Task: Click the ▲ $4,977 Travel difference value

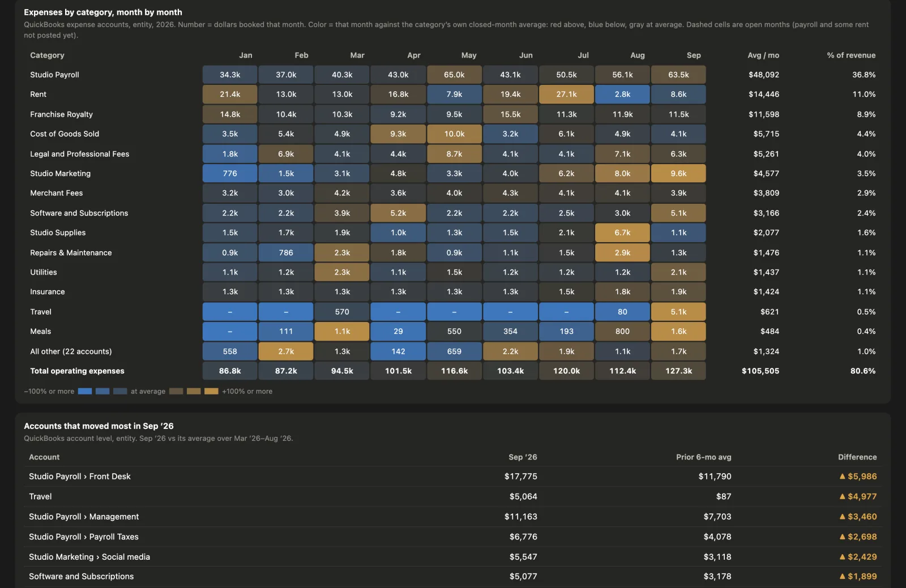Action: coord(858,496)
